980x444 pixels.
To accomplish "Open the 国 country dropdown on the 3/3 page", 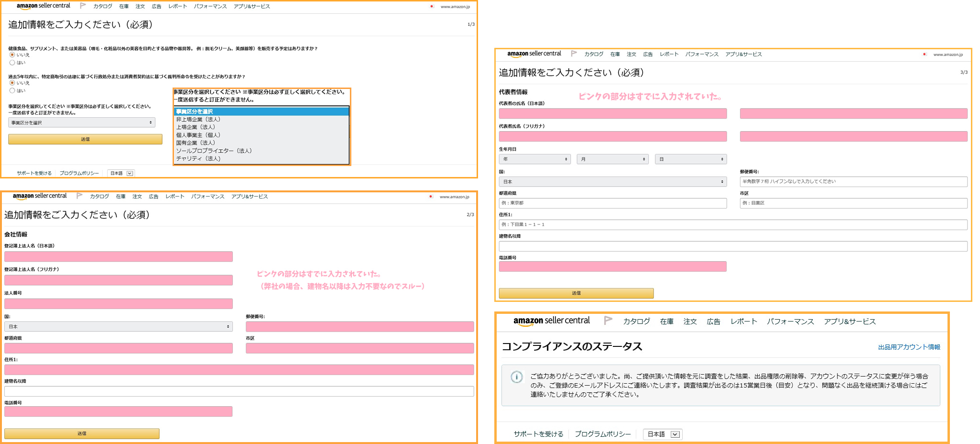I will tap(613, 182).
